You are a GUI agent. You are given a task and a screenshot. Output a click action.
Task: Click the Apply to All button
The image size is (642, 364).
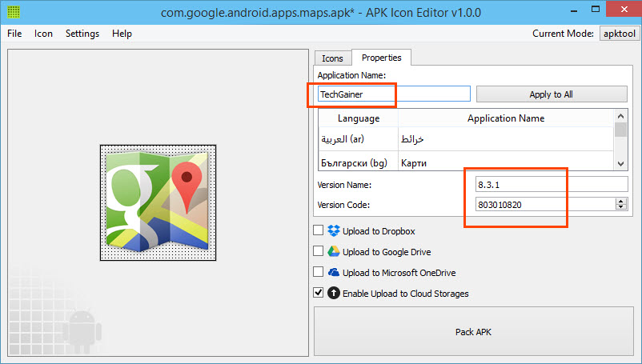point(552,94)
